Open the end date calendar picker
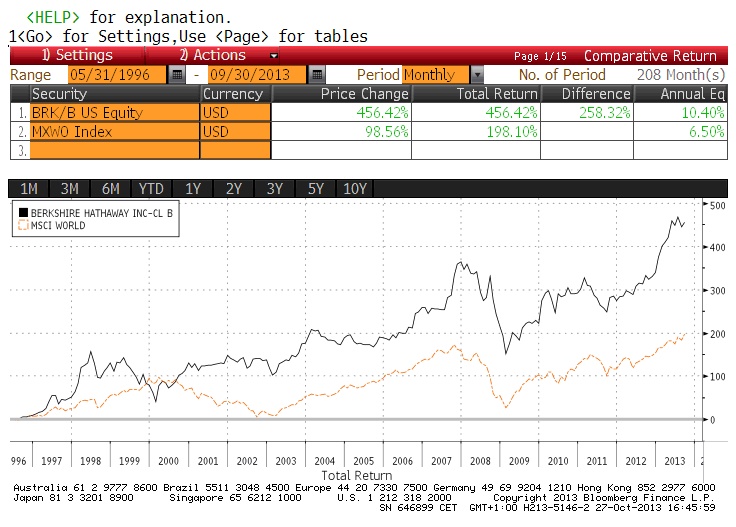Image resolution: width=736 pixels, height=527 pixels. 317,75
